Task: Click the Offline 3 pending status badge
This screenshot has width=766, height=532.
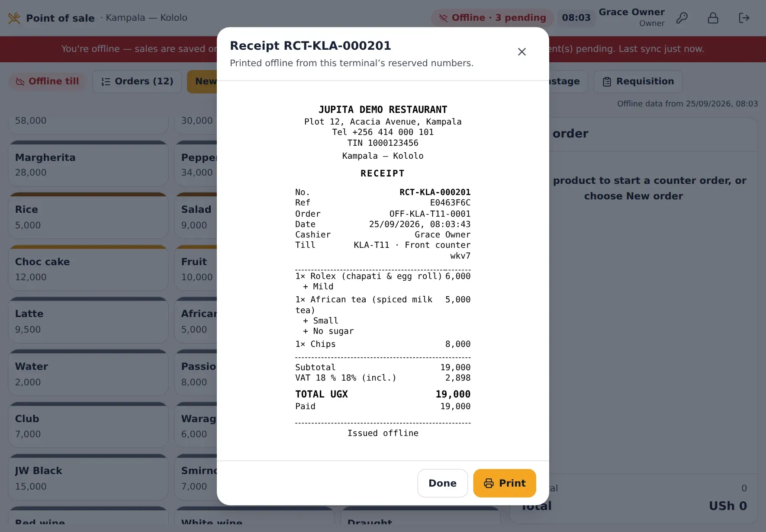Action: click(x=492, y=18)
